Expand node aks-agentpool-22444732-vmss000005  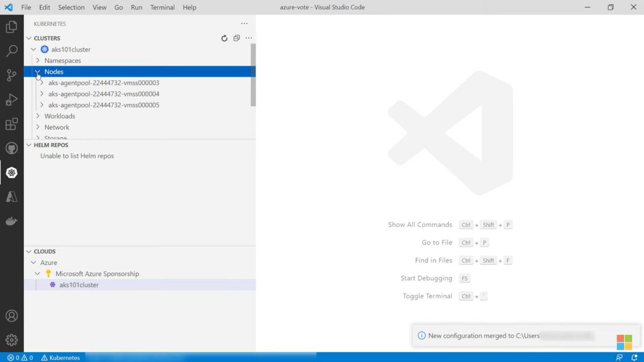pos(42,105)
